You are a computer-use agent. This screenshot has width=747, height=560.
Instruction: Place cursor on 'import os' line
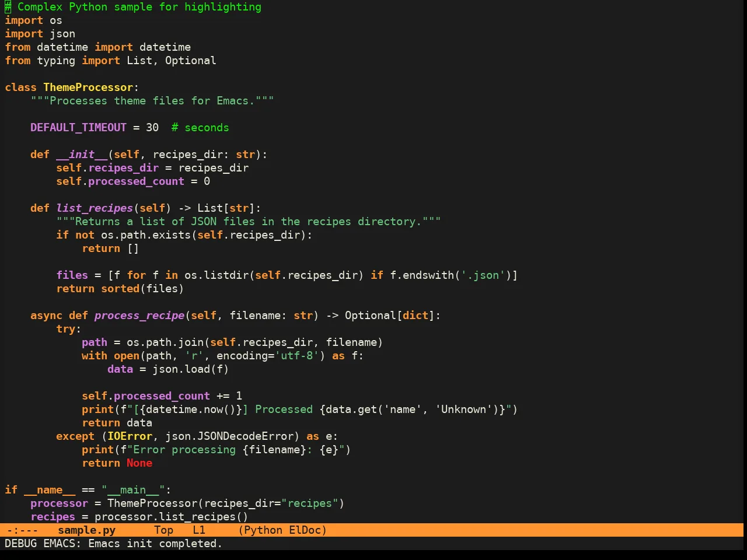pyautogui.click(x=34, y=20)
